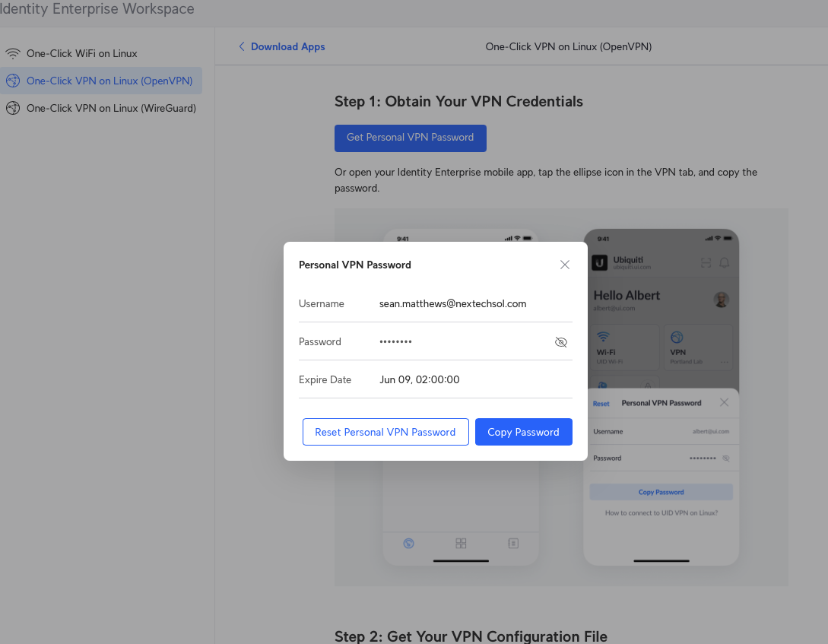Viewport: 828px width, 644px height.
Task: Click Identity Enterprise Workspace header title
Action: click(97, 9)
